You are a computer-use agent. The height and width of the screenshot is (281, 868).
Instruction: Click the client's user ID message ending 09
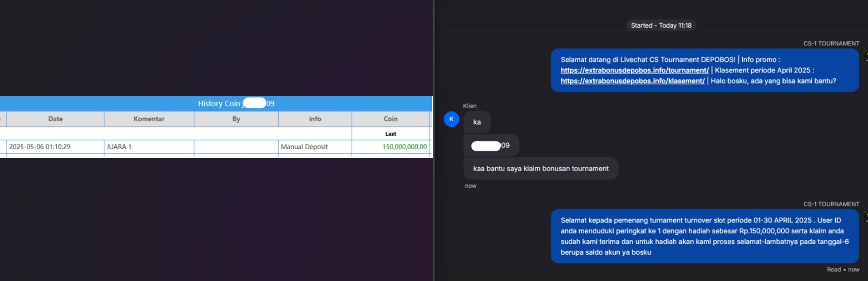pyautogui.click(x=491, y=145)
